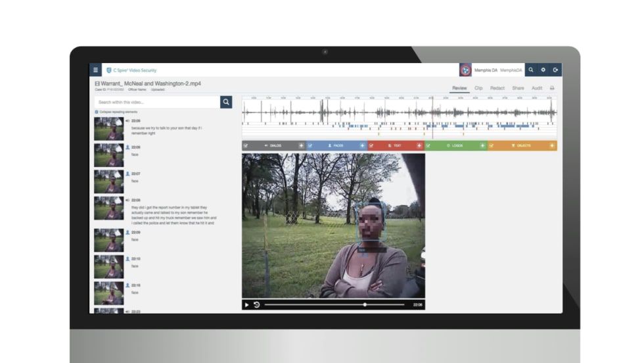Click the search magnifier button beside the search field
This screenshot has width=644, height=363.
tap(226, 102)
